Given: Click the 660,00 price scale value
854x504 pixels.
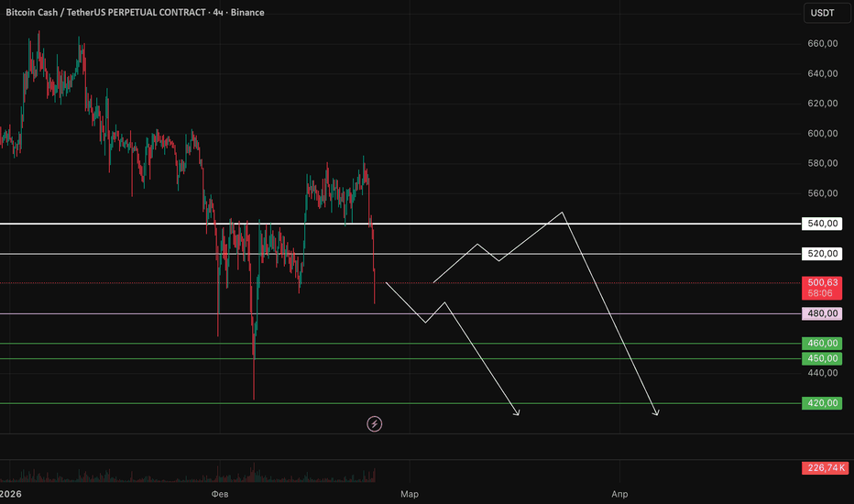Looking at the screenshot, I should click(x=823, y=44).
